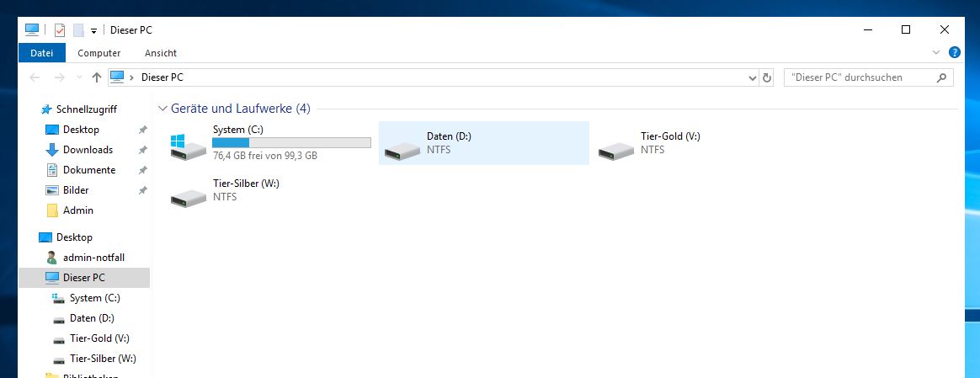Click the "76,4 GB frei von 99,3 GB" text
The width and height of the screenshot is (980, 378).
(265, 155)
